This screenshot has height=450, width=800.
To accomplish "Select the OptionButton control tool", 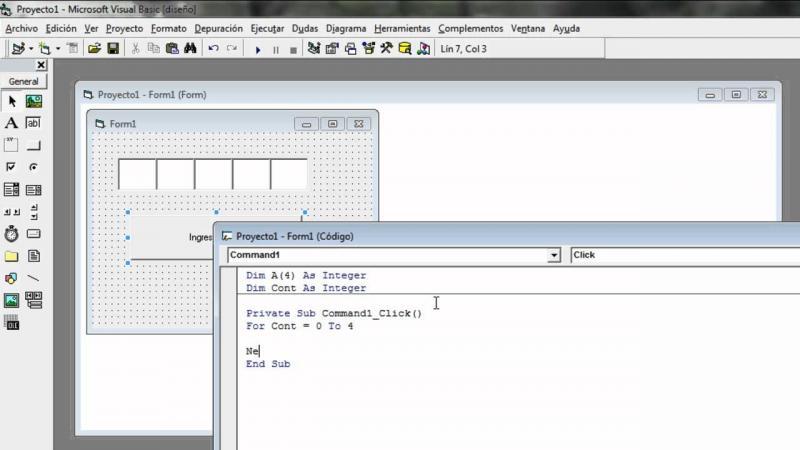I will [x=34, y=167].
